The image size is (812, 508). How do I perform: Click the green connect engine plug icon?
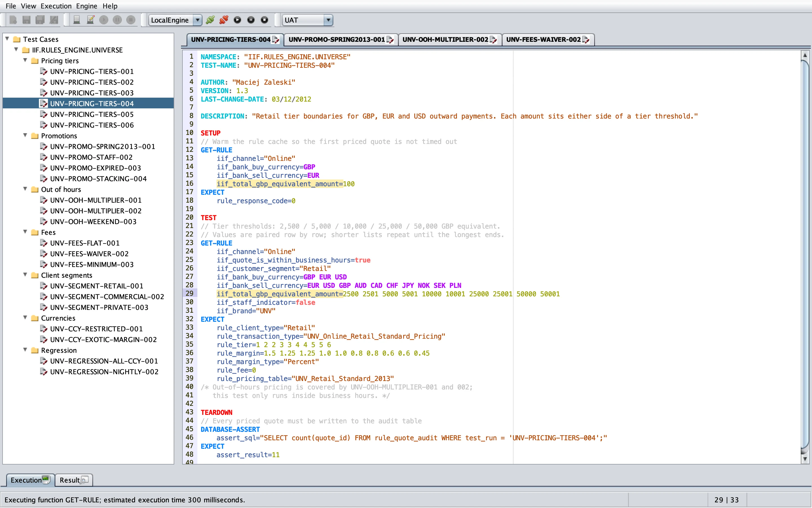click(x=210, y=20)
